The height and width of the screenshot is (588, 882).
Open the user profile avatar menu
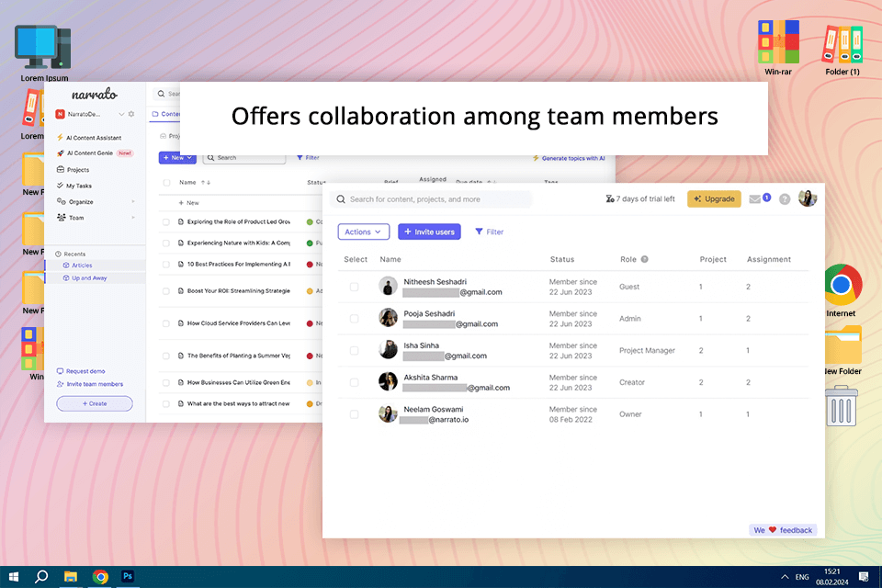coord(808,198)
